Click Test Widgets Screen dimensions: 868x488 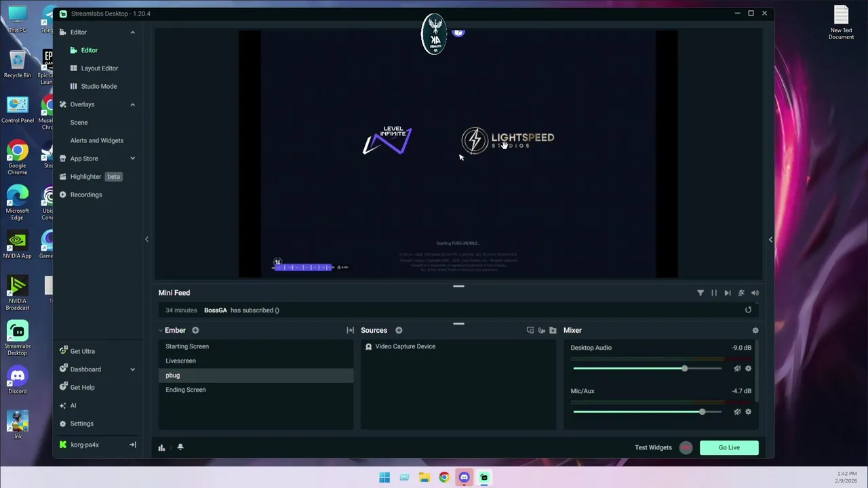pos(653,447)
